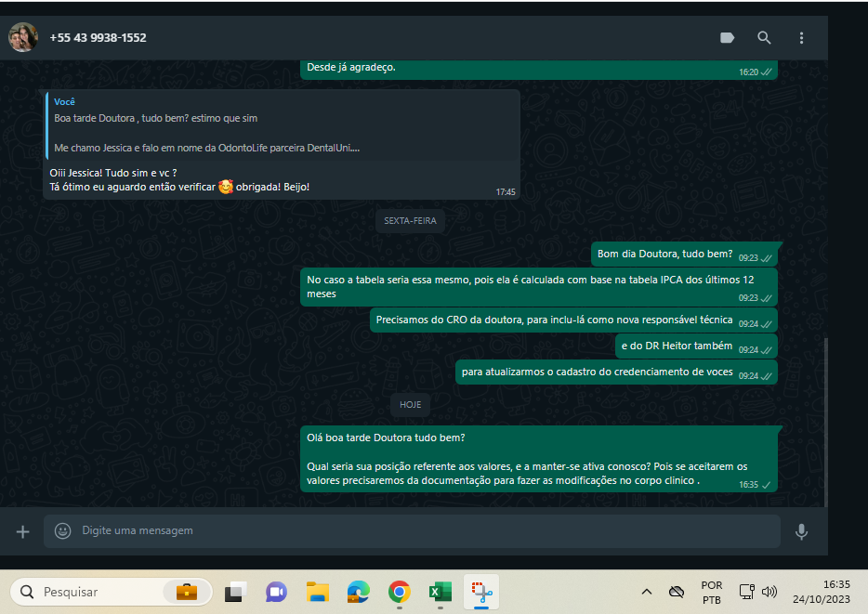
Task: Switch to Google Chrome on the taskbar
Action: [x=399, y=592]
